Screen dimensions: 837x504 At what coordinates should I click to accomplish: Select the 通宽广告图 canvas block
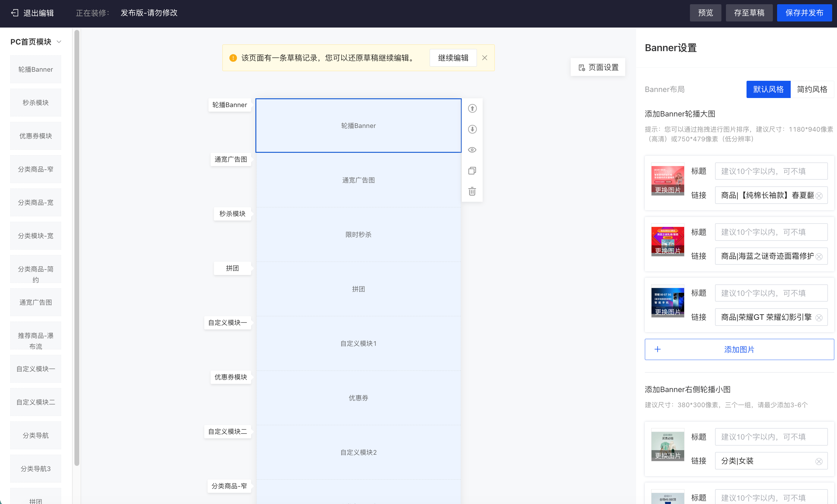coord(358,180)
